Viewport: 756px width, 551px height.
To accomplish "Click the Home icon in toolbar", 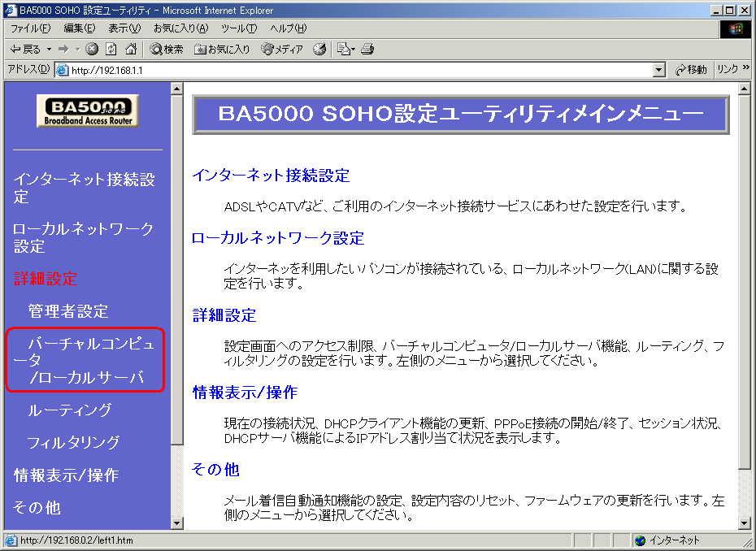I will (131, 49).
